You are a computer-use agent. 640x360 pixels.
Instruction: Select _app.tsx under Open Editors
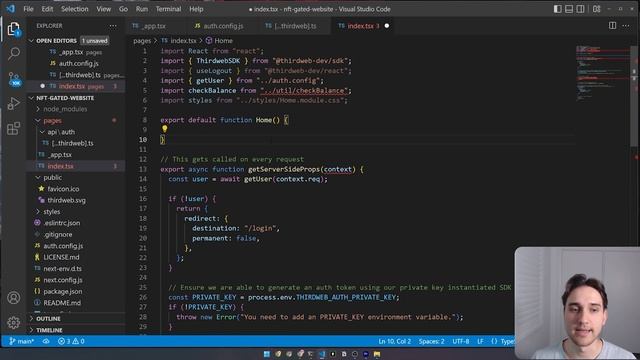point(76,52)
